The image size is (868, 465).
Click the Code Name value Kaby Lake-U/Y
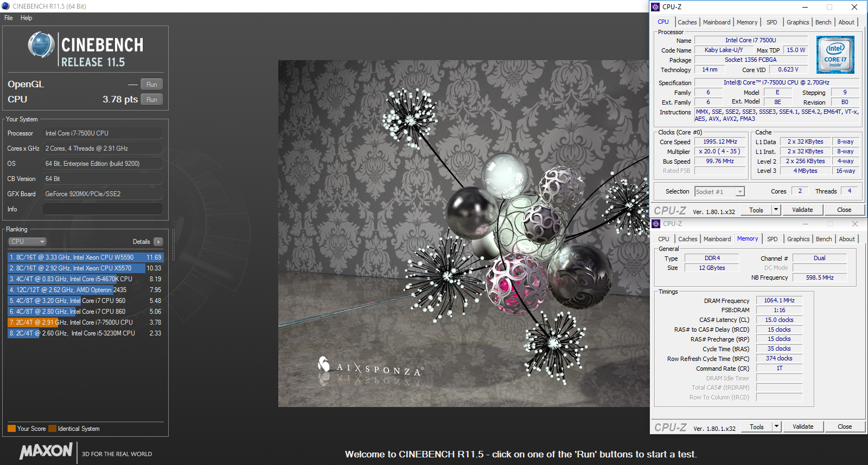(724, 50)
